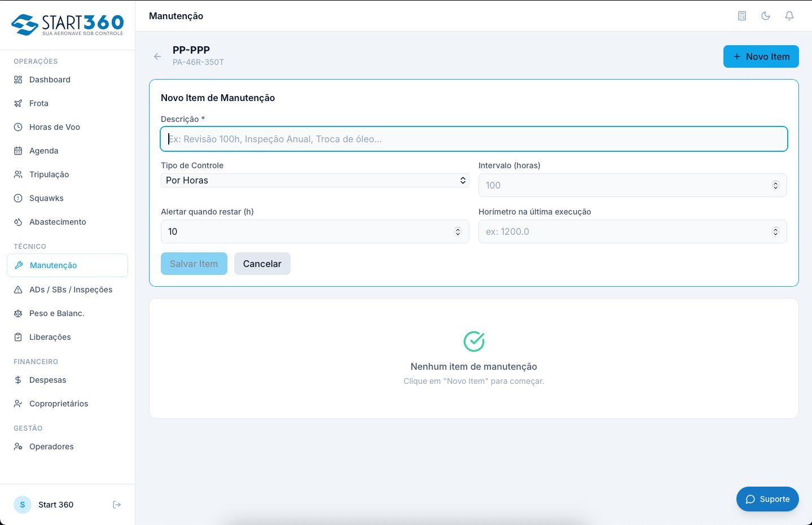Open notifications bell
The height and width of the screenshot is (525, 812).
coord(789,16)
